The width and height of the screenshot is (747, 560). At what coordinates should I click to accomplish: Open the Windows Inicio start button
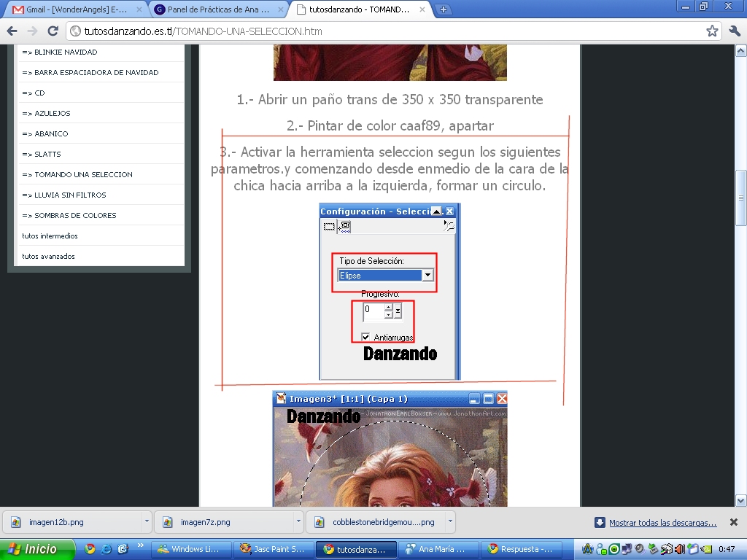[38, 549]
